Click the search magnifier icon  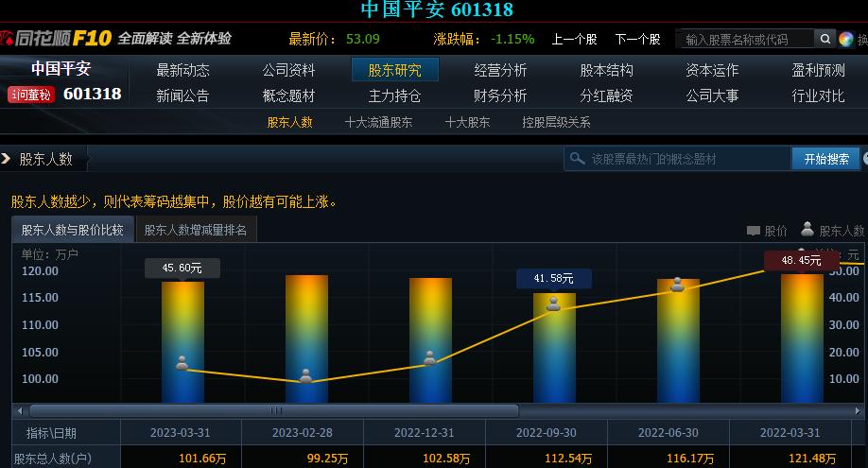click(x=825, y=39)
